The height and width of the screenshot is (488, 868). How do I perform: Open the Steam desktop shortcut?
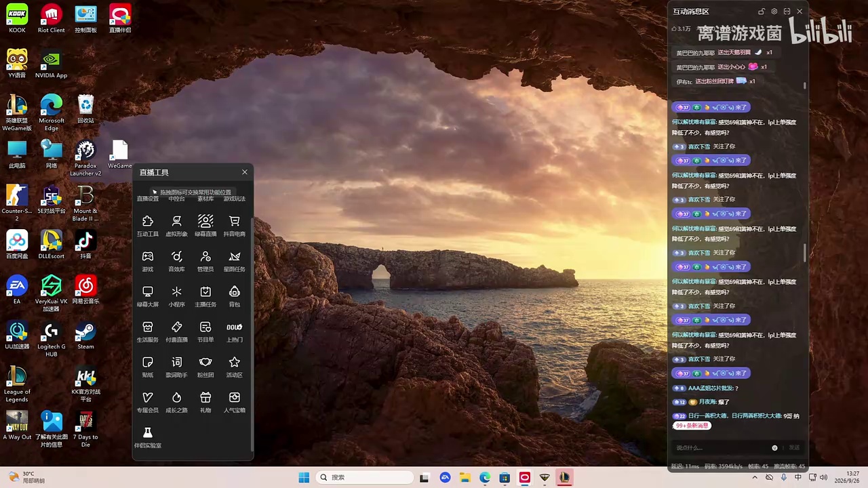(x=85, y=337)
